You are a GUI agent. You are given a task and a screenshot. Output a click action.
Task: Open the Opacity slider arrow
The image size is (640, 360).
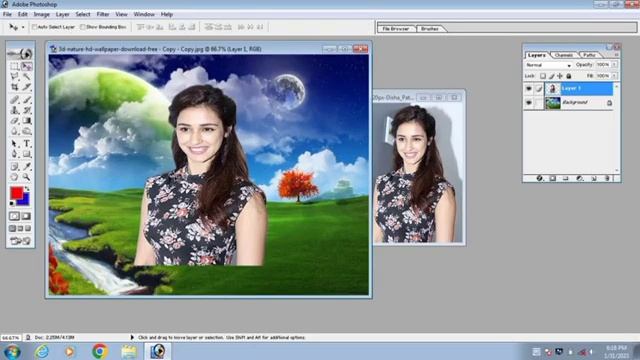(x=614, y=65)
